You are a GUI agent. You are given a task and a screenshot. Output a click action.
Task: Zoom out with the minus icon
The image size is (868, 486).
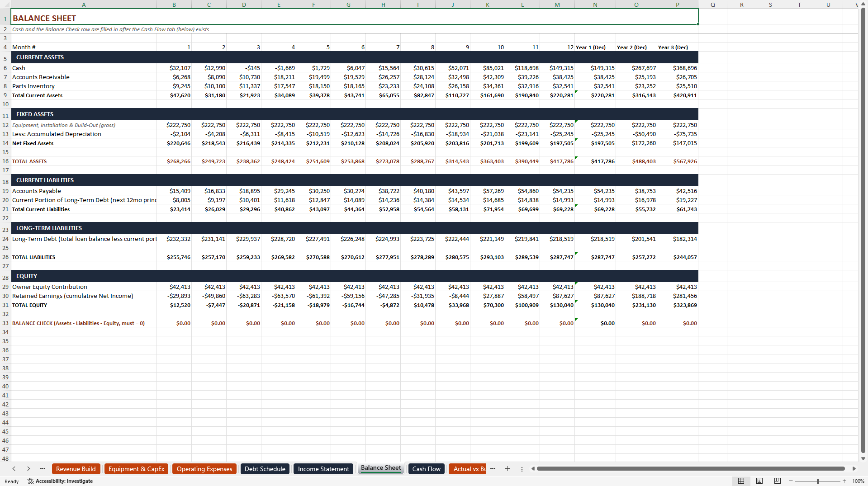[x=791, y=481]
